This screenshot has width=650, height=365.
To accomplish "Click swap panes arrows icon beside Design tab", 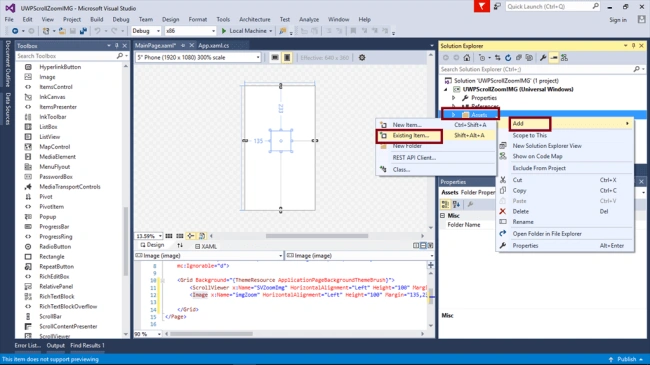I will tap(180, 246).
